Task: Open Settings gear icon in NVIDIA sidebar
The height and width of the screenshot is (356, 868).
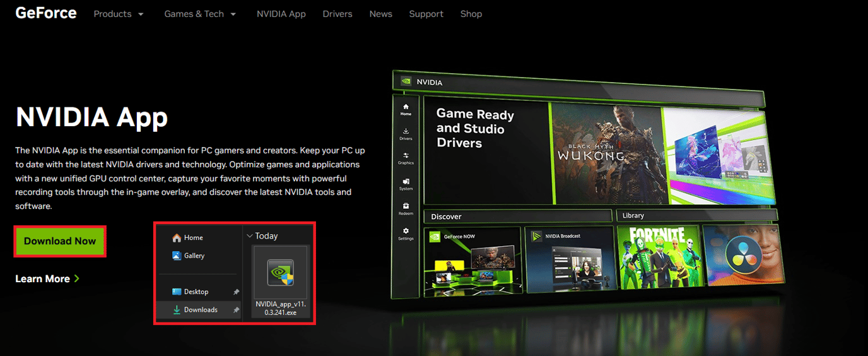Action: (406, 233)
